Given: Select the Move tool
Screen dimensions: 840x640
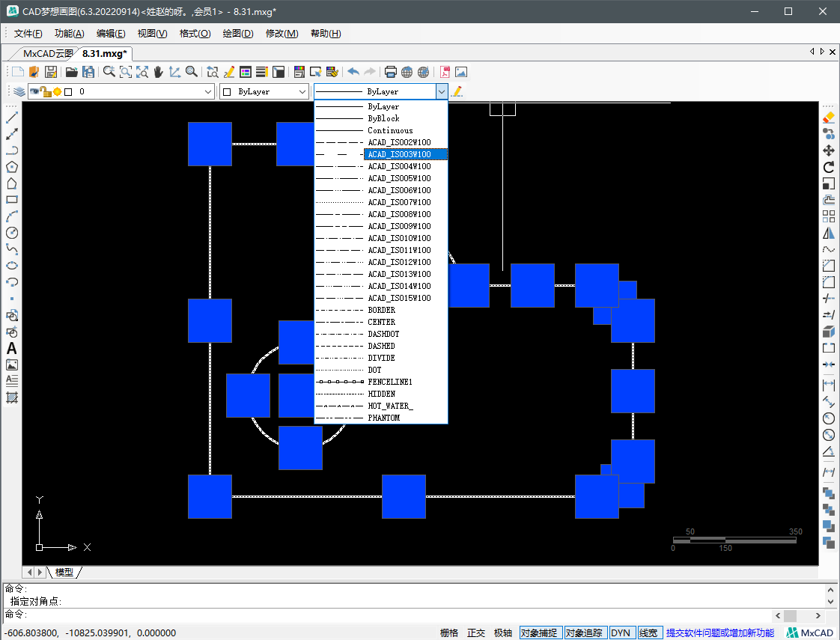Looking at the screenshot, I should pyautogui.click(x=829, y=150).
